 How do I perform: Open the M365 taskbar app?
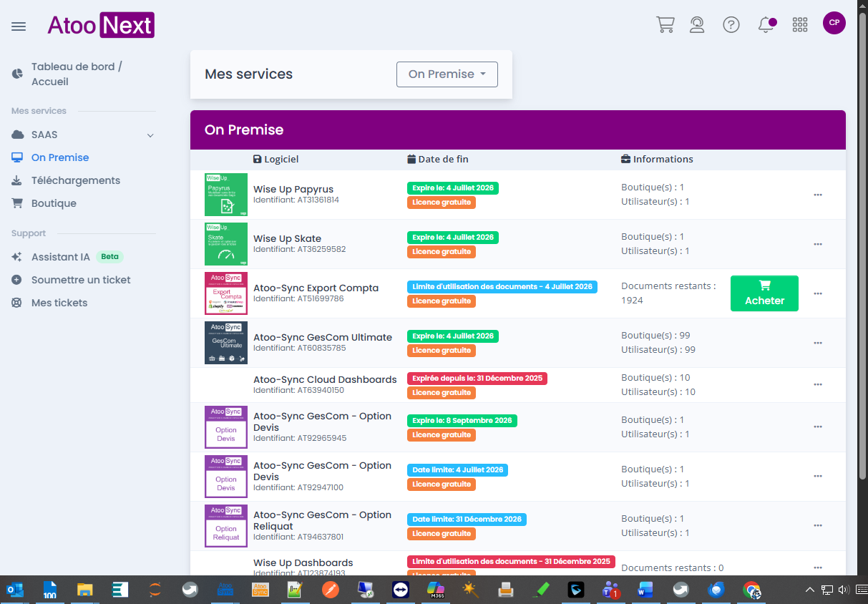pos(436,590)
